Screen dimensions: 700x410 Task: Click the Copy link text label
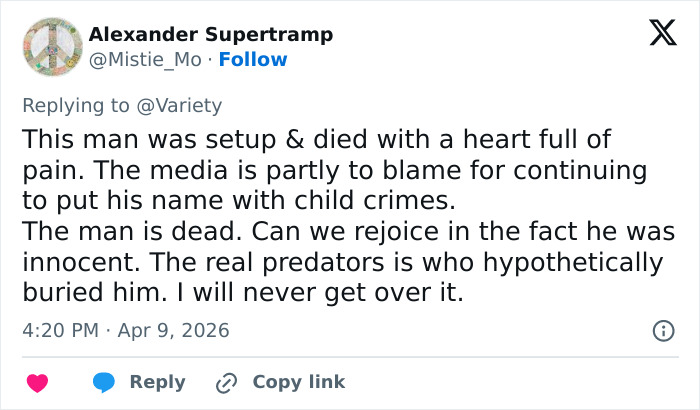click(x=298, y=382)
